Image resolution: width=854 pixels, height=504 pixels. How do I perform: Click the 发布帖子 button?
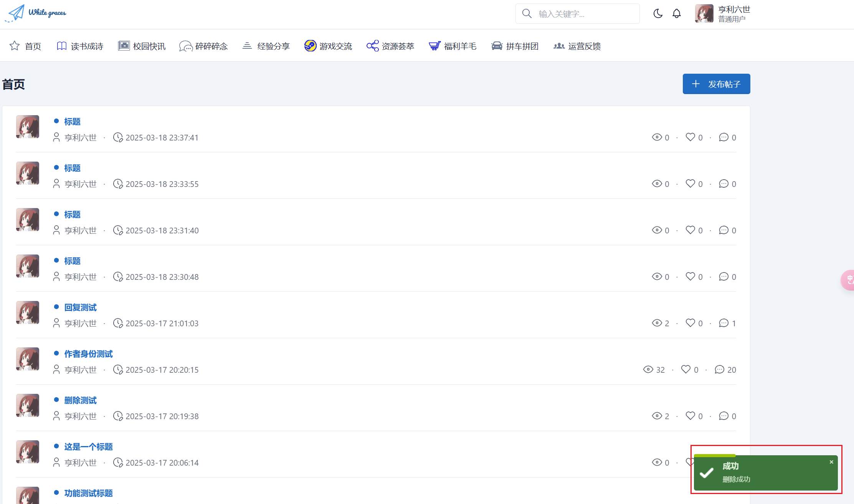pos(716,84)
